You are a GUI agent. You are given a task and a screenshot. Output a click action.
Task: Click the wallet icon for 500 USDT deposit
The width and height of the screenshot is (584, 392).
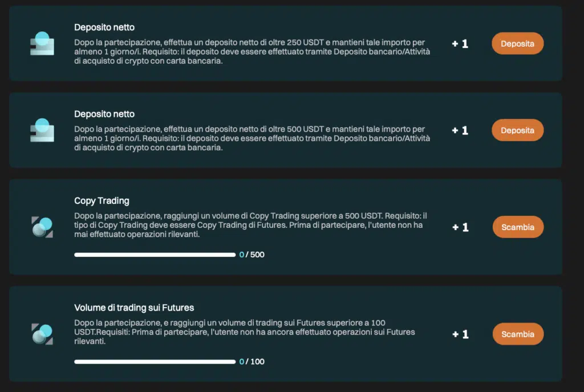[x=42, y=130]
